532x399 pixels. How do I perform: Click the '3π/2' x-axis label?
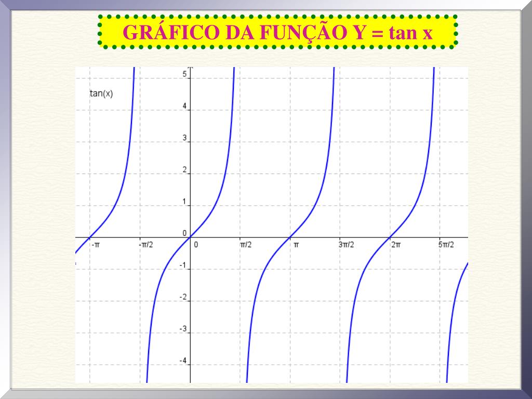(346, 245)
